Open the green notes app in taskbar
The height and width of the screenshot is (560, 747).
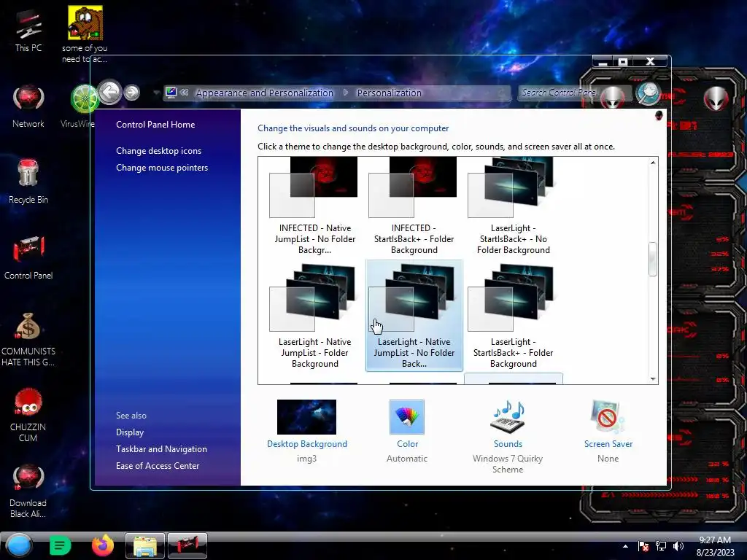pos(60,545)
